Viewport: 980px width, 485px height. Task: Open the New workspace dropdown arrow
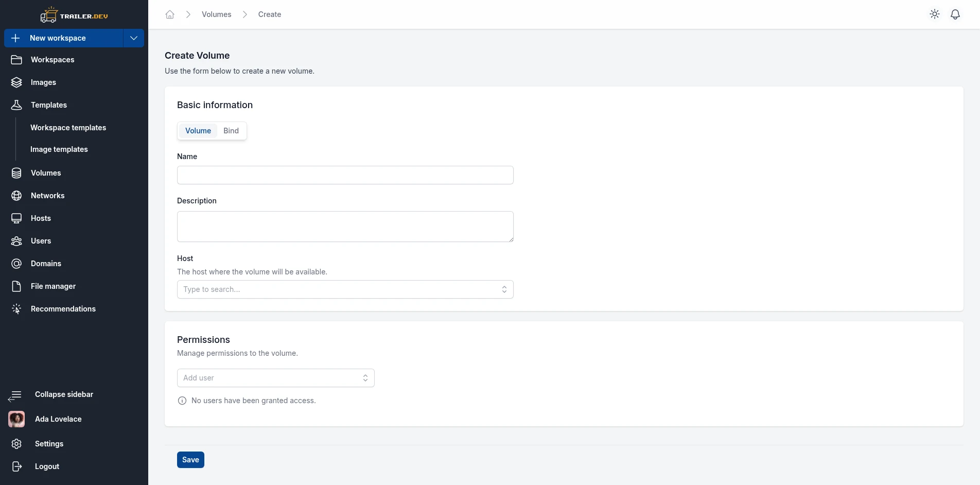click(x=134, y=38)
